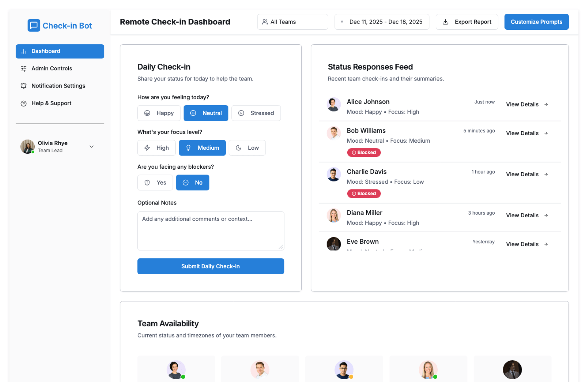Click arrow icon next to Diana Miller's View Details

[x=546, y=215]
